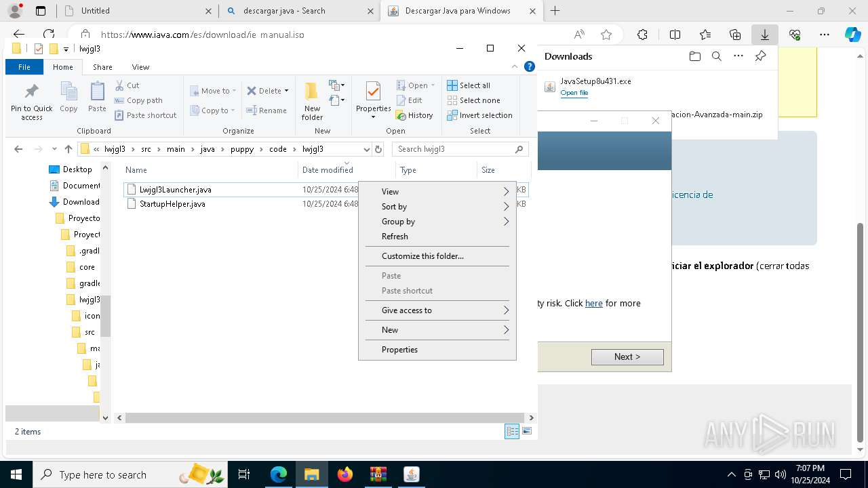Open Task View on the taskbar
Screen dimensions: 868x488
[245, 474]
